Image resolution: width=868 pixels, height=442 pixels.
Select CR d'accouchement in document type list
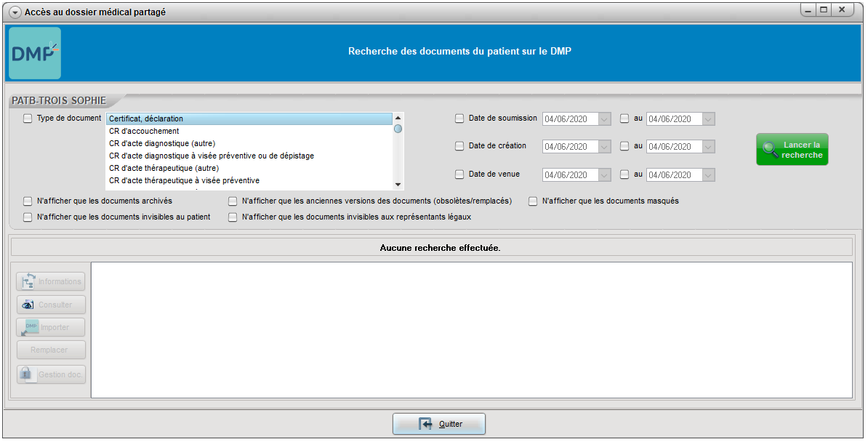144,131
